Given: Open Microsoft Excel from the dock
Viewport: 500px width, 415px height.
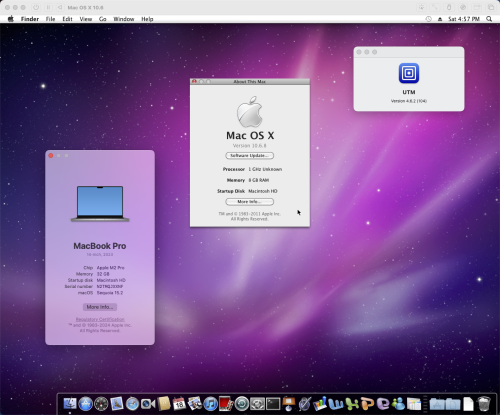Looking at the screenshot, I should (351, 404).
